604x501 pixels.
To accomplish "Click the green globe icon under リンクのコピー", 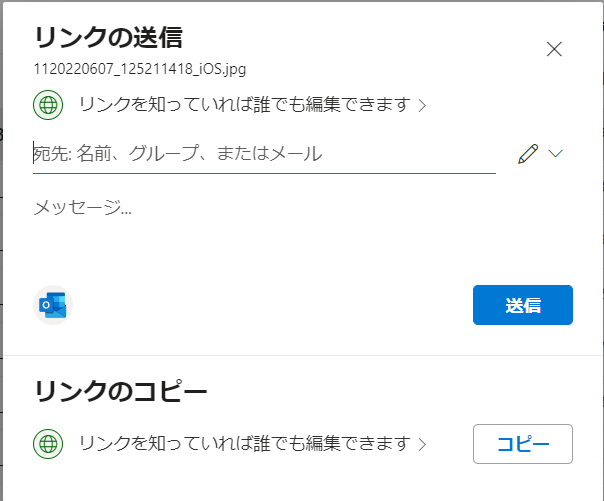I will [x=48, y=444].
